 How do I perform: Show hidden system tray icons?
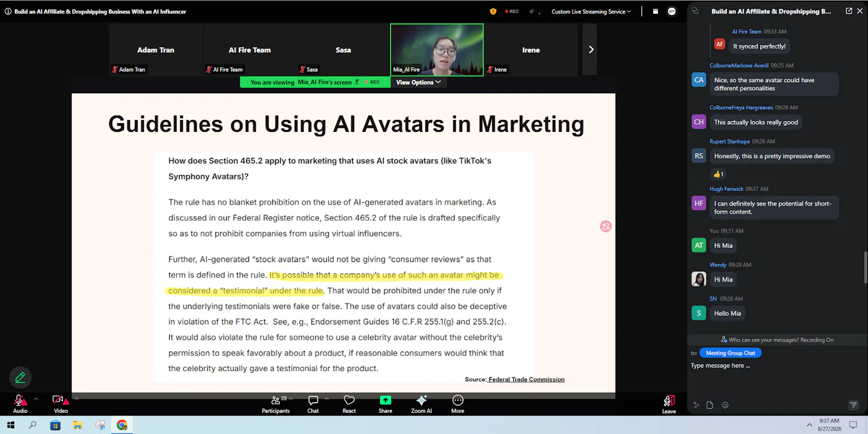pyautogui.click(x=809, y=425)
